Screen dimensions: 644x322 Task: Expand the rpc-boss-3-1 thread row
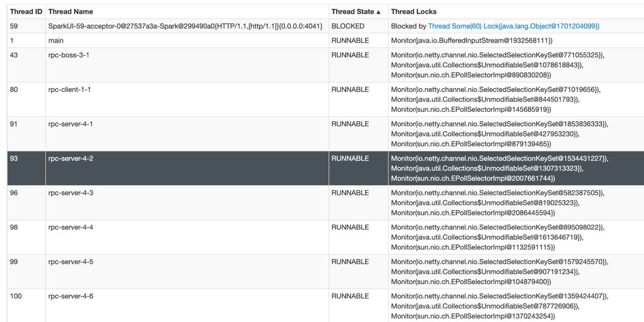point(69,55)
